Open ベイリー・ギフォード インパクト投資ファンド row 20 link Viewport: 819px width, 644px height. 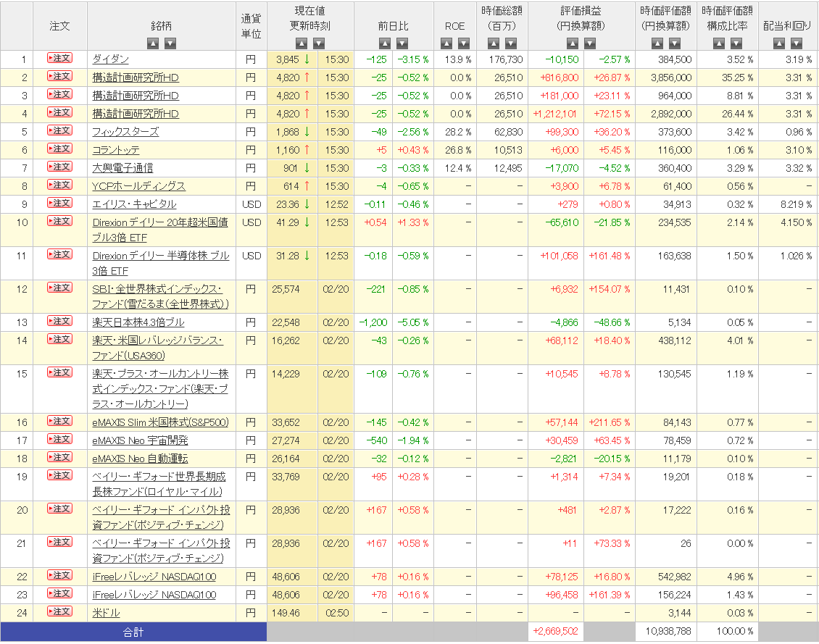point(161,518)
